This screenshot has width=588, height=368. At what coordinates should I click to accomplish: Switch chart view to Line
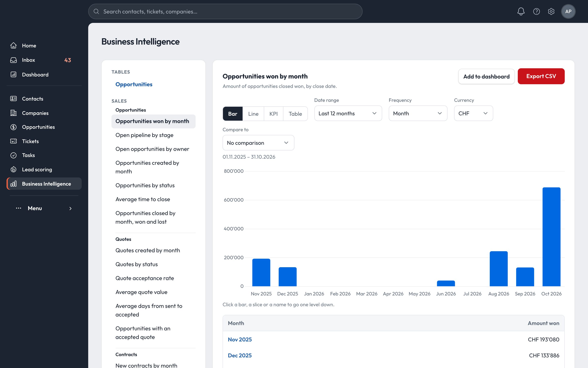(253, 114)
